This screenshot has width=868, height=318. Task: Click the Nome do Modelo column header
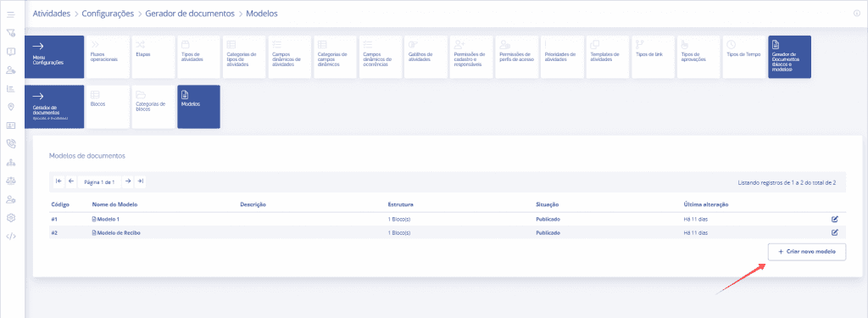pos(114,204)
